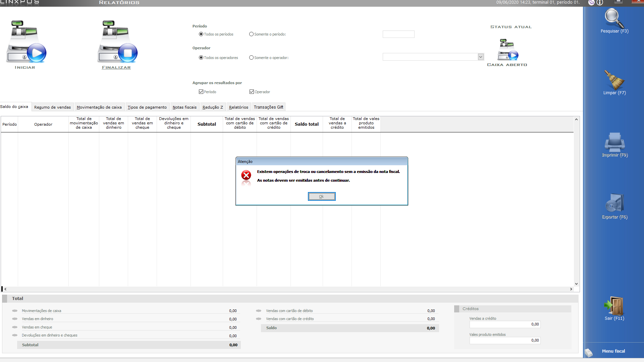Select 'Somente o período' radio button

(x=251, y=34)
